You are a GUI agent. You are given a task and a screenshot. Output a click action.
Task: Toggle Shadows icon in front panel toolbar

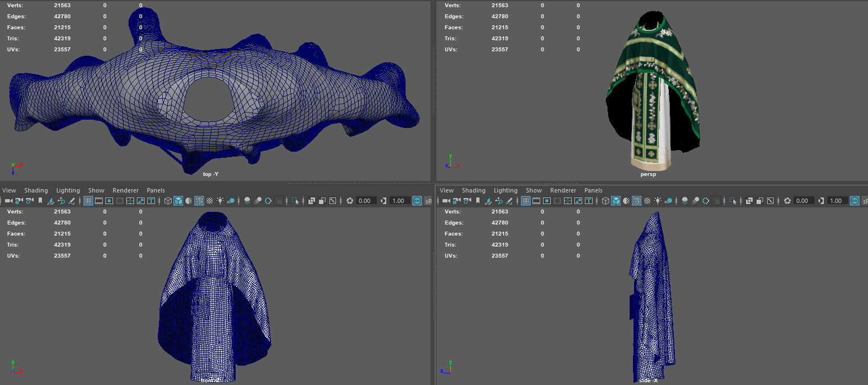231,201
